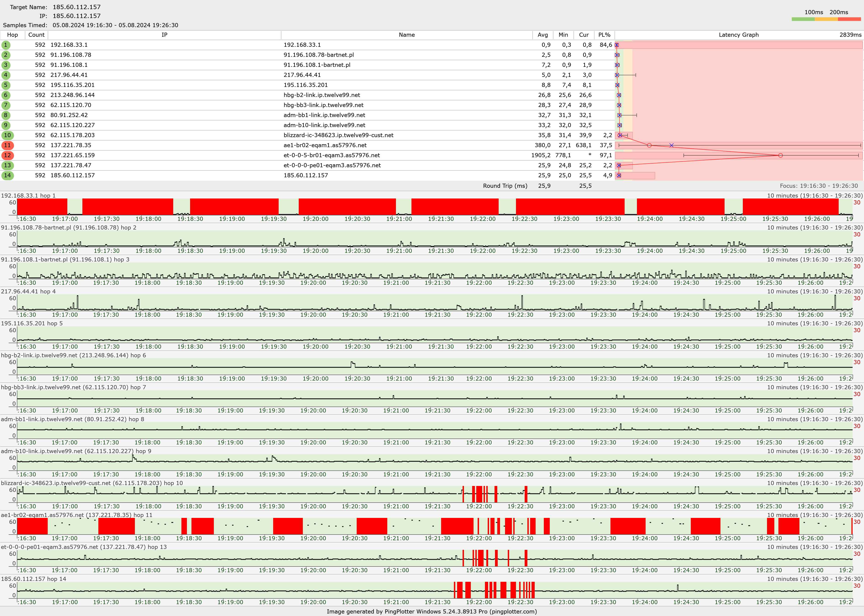Click the green hop 14 circle icon

tap(8, 175)
